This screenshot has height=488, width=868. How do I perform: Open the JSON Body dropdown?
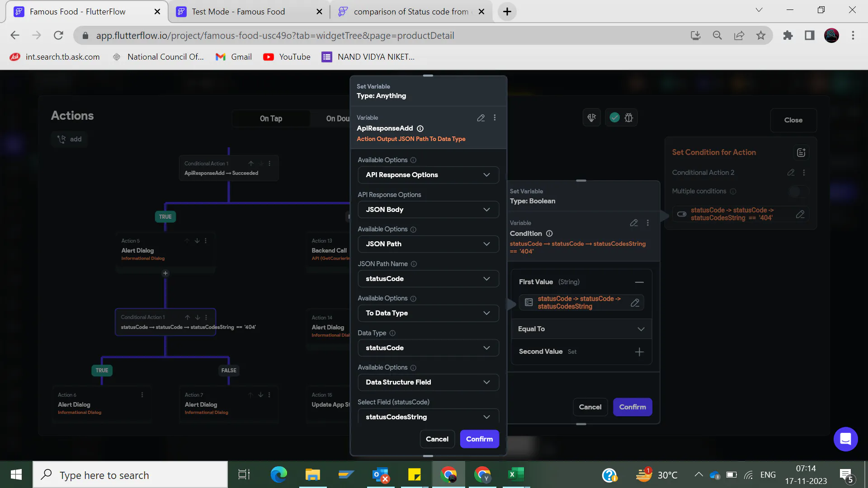[x=428, y=210]
